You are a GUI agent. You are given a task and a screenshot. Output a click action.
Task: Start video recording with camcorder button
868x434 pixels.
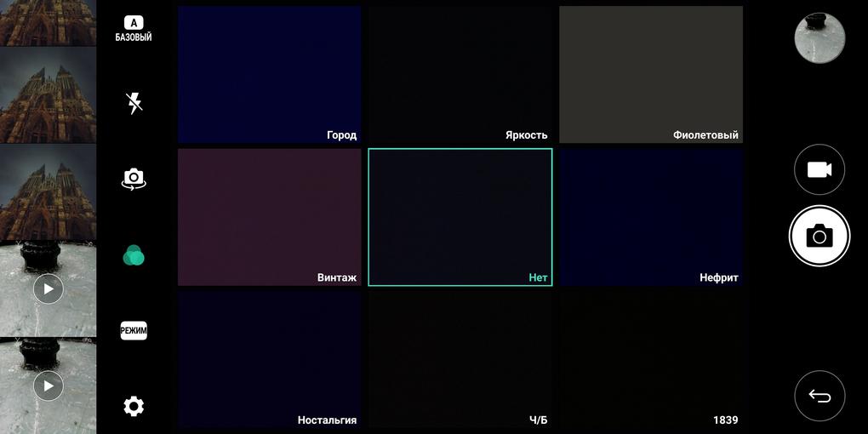[x=819, y=169]
